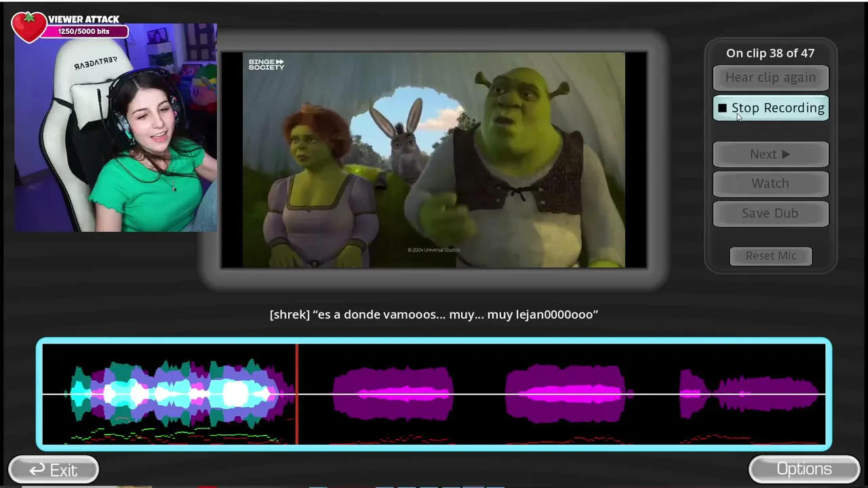The width and height of the screenshot is (868, 488).
Task: Select the Watch button
Action: pos(770,183)
